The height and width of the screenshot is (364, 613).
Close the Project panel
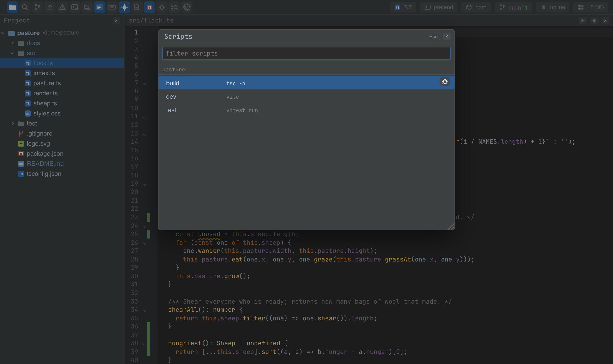pos(116,21)
